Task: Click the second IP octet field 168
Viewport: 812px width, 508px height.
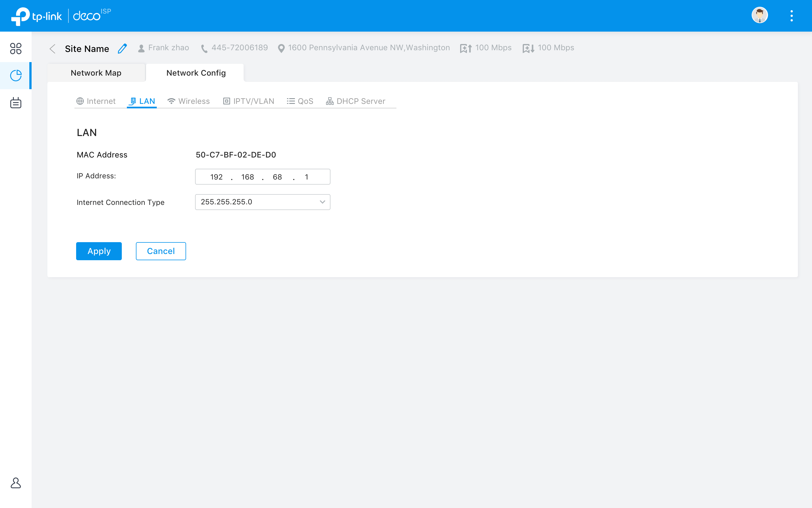Action: pos(248,177)
